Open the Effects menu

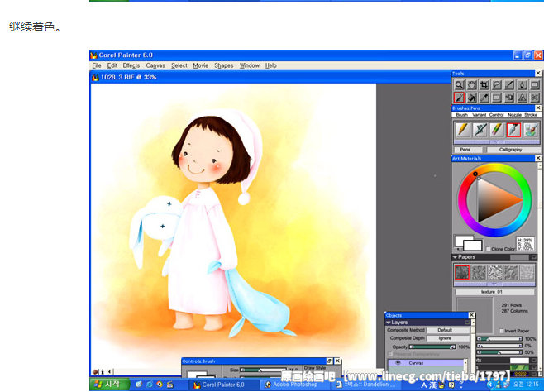click(131, 65)
